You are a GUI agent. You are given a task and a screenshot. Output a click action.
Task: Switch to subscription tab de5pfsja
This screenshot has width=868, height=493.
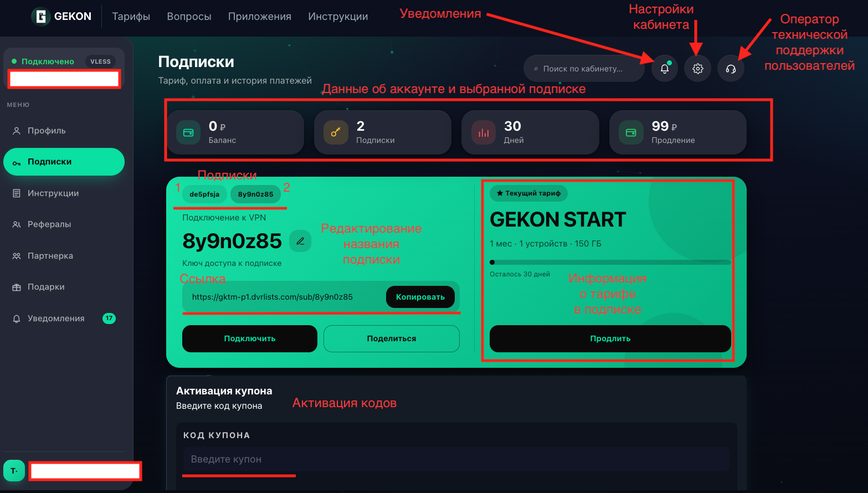pyautogui.click(x=204, y=194)
